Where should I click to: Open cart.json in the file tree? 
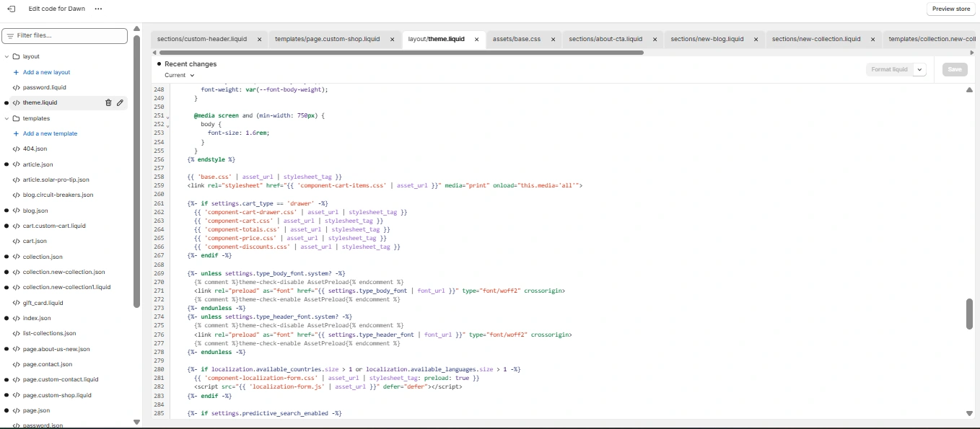coord(35,241)
